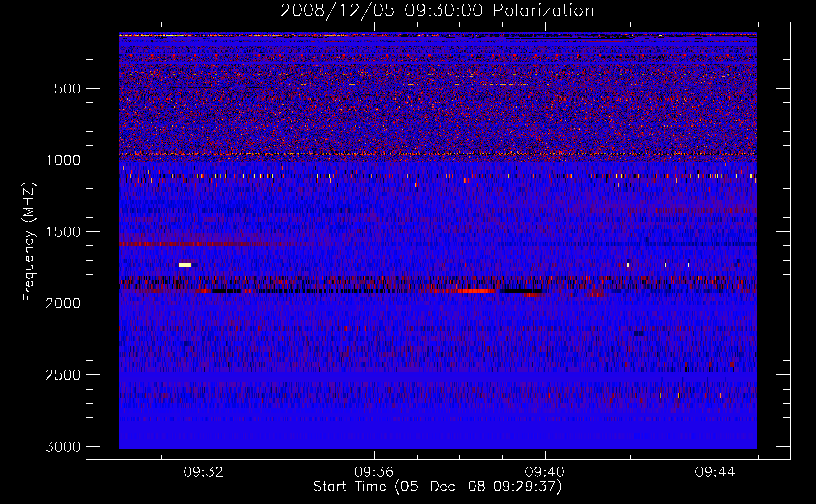The height and width of the screenshot is (504, 816).
Task: Click the 500 frequency tick label
Action: pos(68,89)
